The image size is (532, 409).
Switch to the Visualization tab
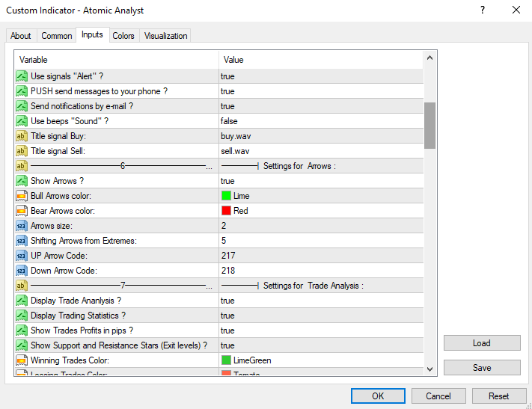pos(166,36)
